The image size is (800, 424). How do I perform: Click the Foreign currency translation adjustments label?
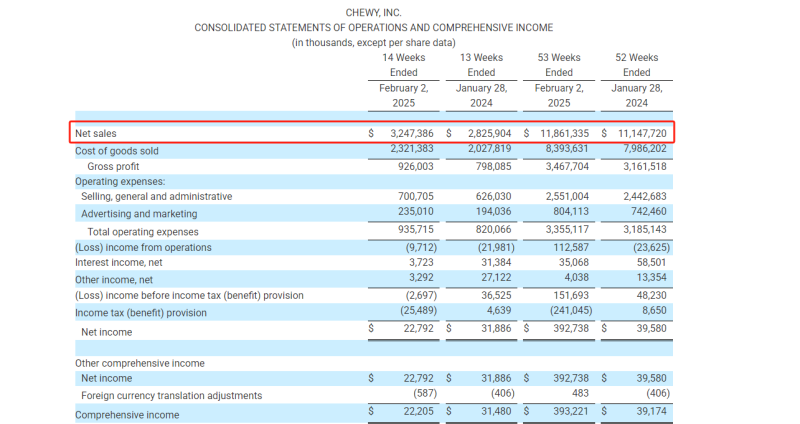click(x=171, y=395)
